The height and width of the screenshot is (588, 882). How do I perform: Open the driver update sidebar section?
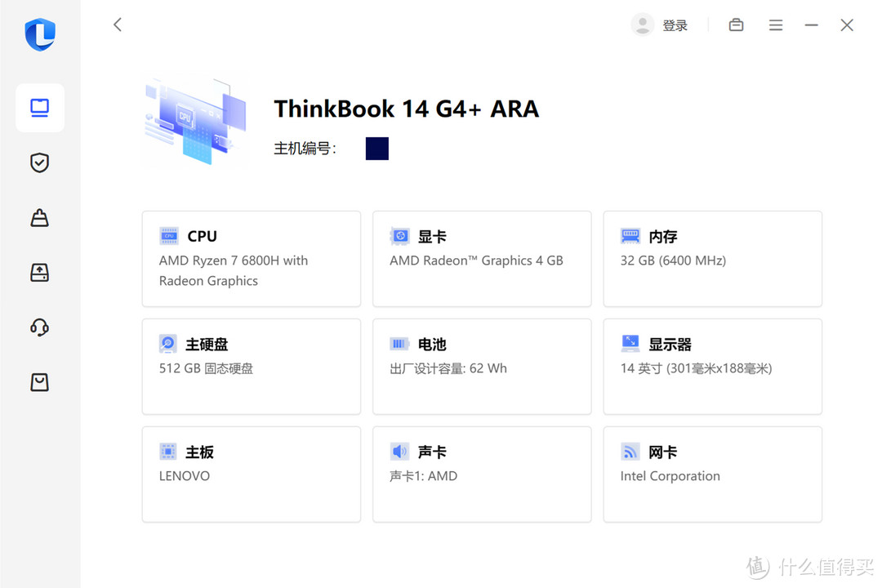(x=39, y=272)
